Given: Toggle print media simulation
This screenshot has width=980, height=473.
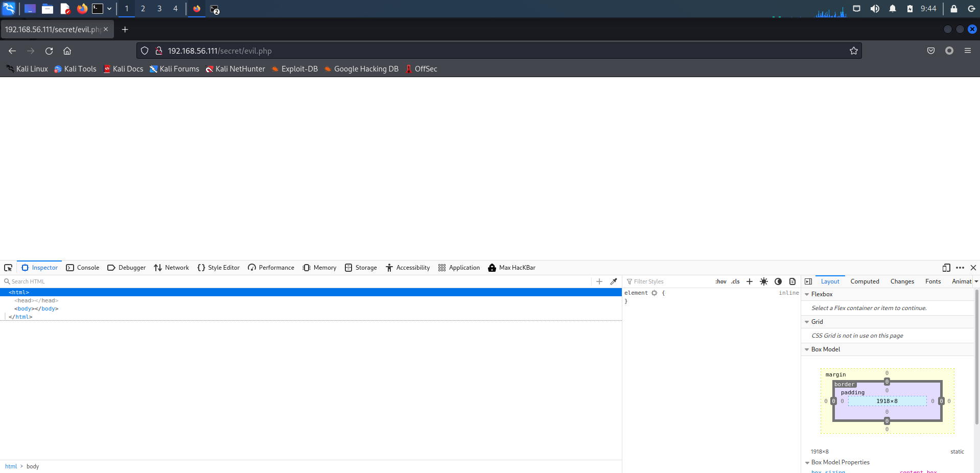Looking at the screenshot, I should tap(792, 281).
